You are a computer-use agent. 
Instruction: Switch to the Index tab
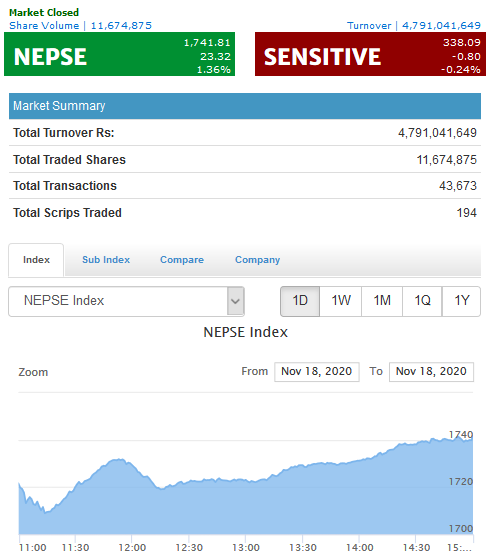click(36, 260)
